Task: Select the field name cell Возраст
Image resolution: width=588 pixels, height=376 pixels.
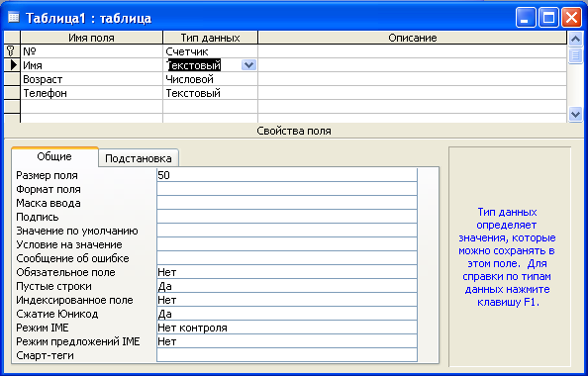Action: point(91,79)
